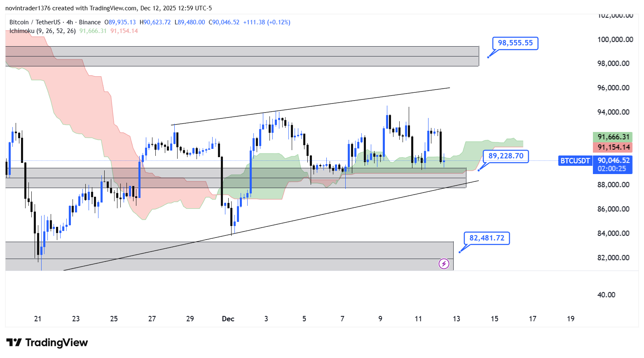Click the Bitcoin / TetherUS symbol title

click(x=35, y=22)
